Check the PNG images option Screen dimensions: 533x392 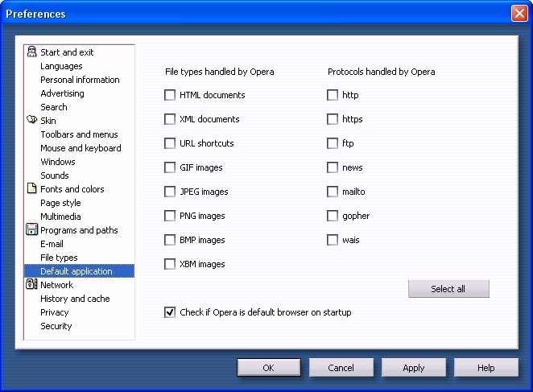click(x=170, y=216)
